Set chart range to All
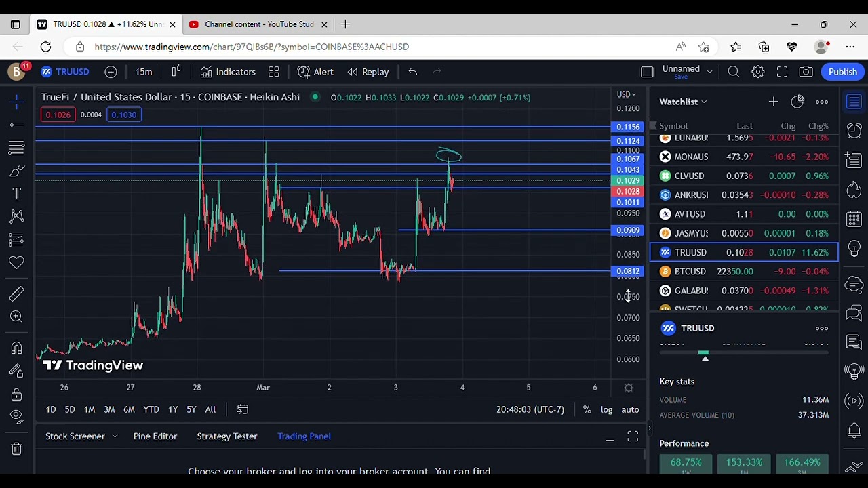 pos(210,409)
